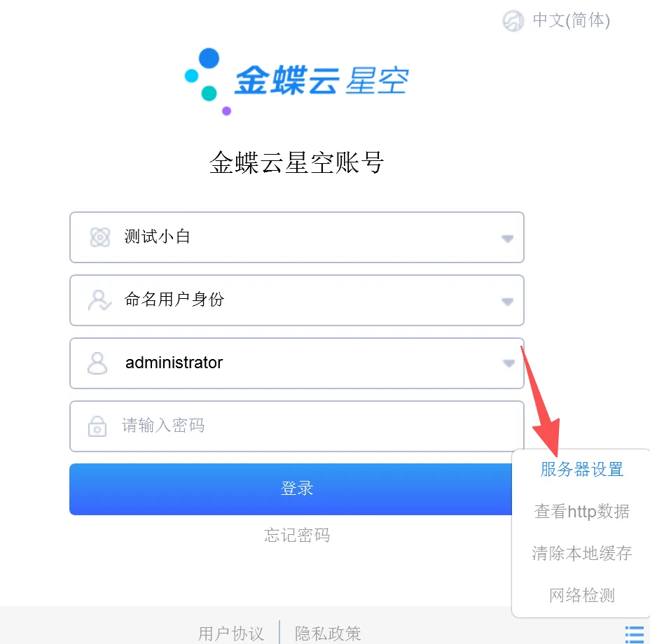This screenshot has height=644, width=650.
Task: Expand the 测试小白 data center dropdown
Action: tap(507, 239)
